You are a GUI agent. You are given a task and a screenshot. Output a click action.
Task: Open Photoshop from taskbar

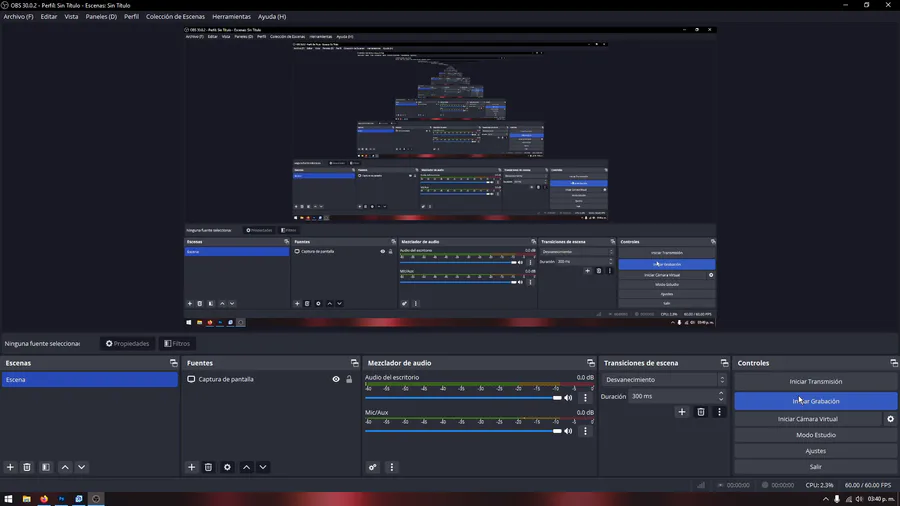[x=61, y=499]
